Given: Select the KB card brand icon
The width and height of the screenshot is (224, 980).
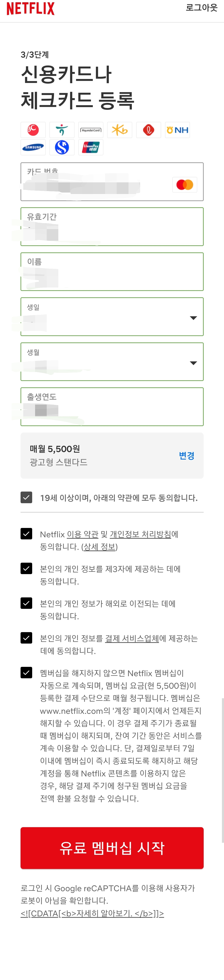Looking at the screenshot, I should [x=120, y=130].
